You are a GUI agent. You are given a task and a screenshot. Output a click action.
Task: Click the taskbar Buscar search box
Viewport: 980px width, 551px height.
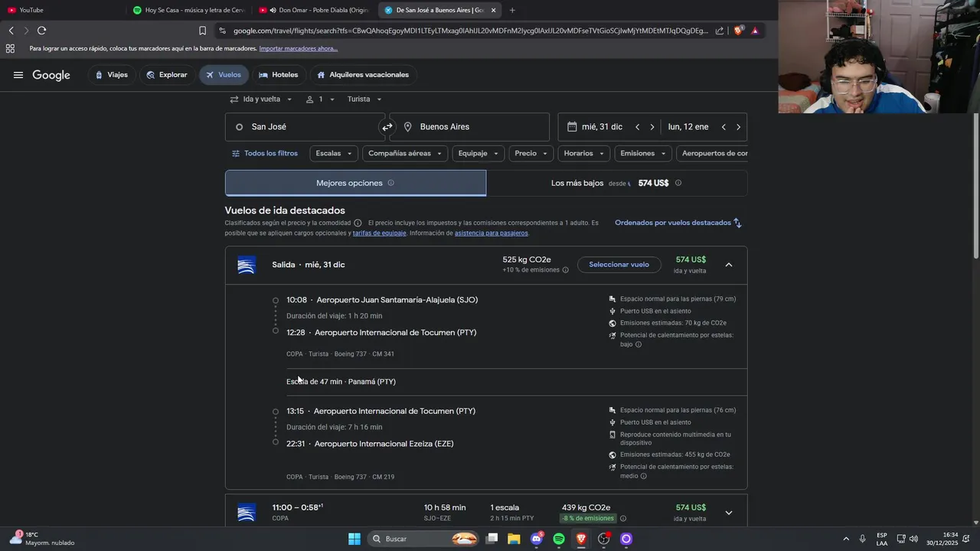click(423, 539)
